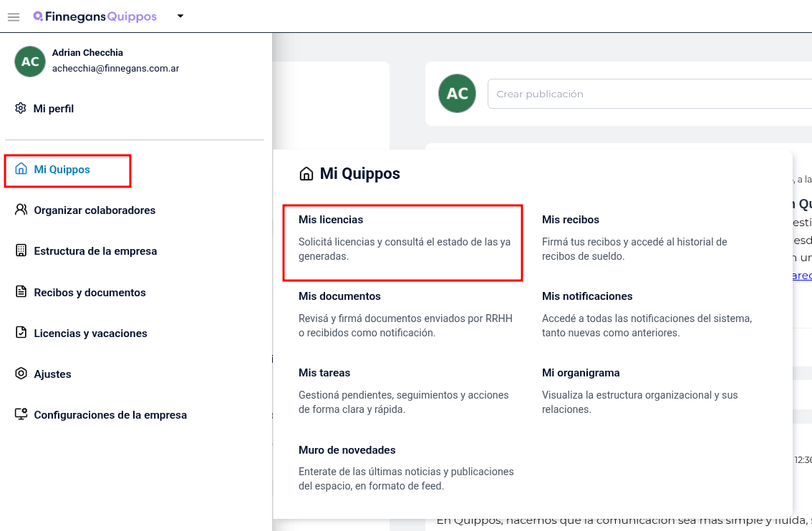The width and height of the screenshot is (812, 531).
Task: Click the Crear publicación input field
Action: (x=649, y=94)
